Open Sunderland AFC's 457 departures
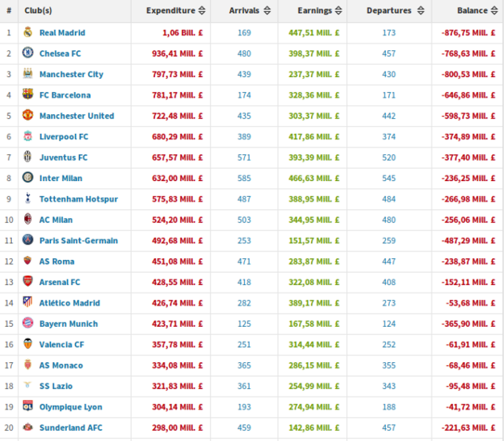Image resolution: width=504 pixels, height=441 pixels. 389,428
